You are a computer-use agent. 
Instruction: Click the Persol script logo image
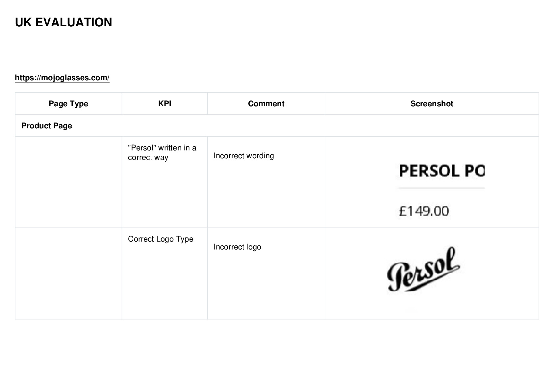tap(423, 270)
